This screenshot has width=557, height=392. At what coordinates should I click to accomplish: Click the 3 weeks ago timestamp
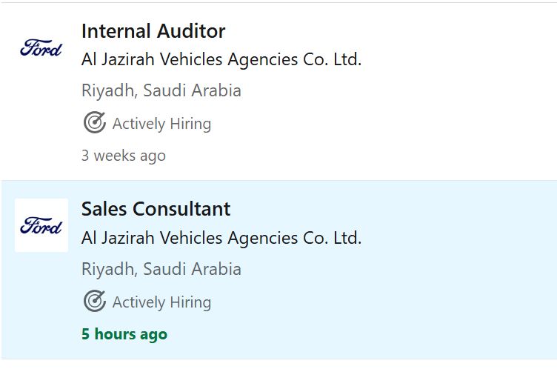point(124,156)
